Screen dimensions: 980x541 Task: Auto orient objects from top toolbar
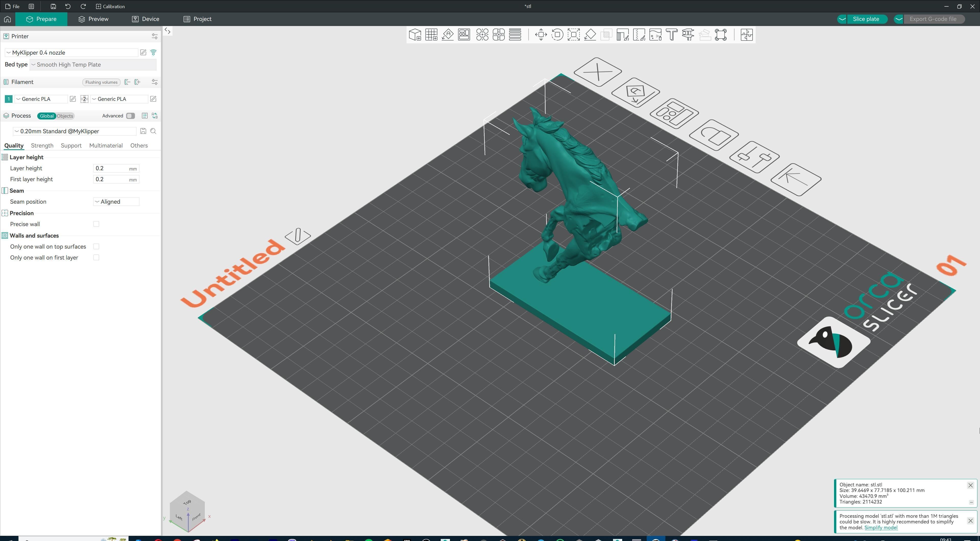click(x=447, y=35)
